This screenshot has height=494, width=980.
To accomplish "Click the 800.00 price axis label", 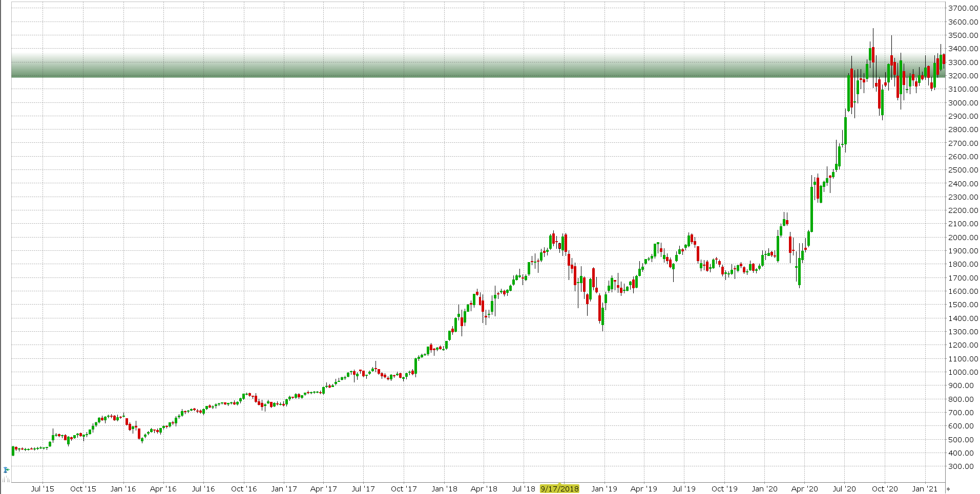I will 961,399.
